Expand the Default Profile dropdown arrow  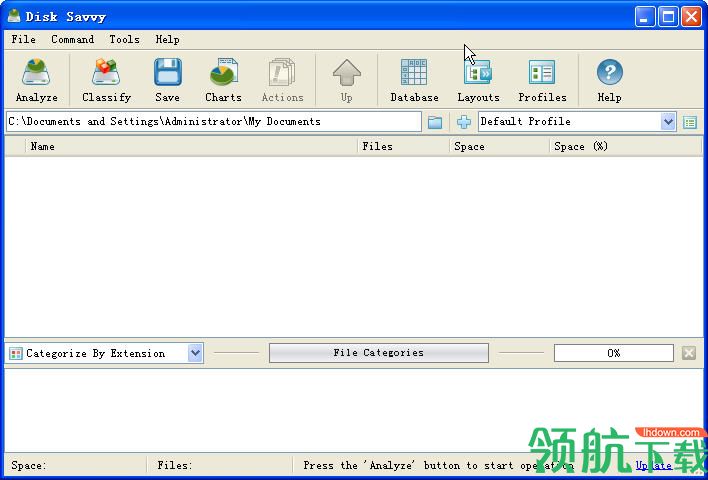(668, 122)
